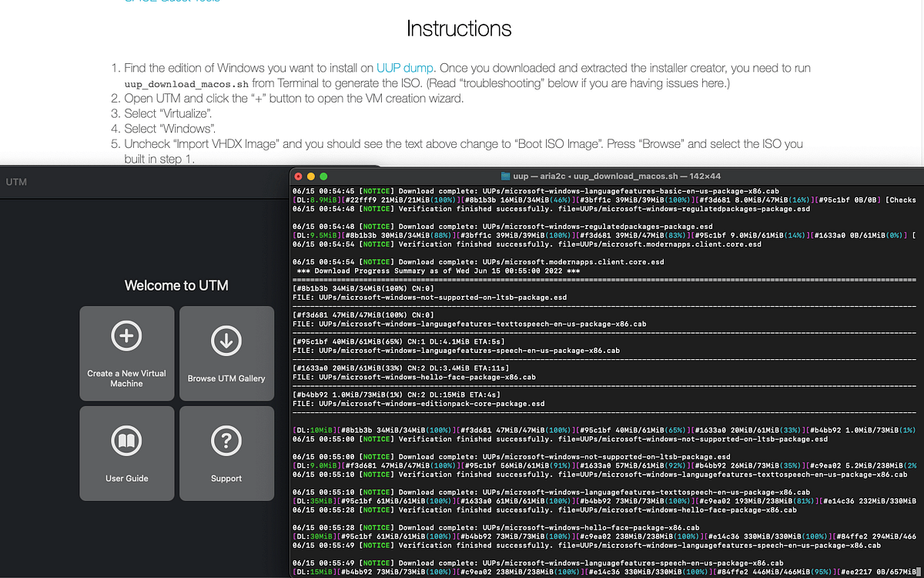Click the plus icon in UTM welcome
The image size is (924, 578).
126,337
